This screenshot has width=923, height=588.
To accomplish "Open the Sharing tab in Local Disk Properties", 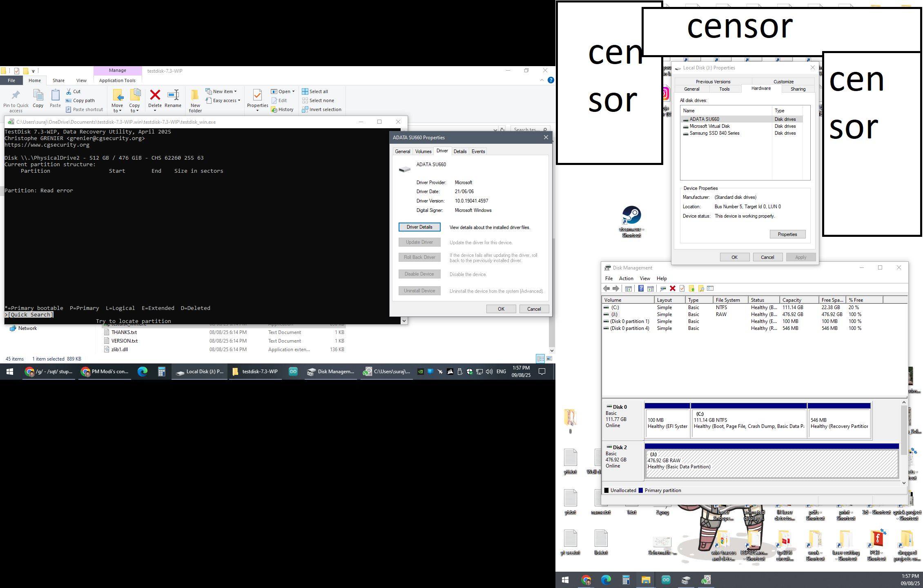I will (798, 89).
